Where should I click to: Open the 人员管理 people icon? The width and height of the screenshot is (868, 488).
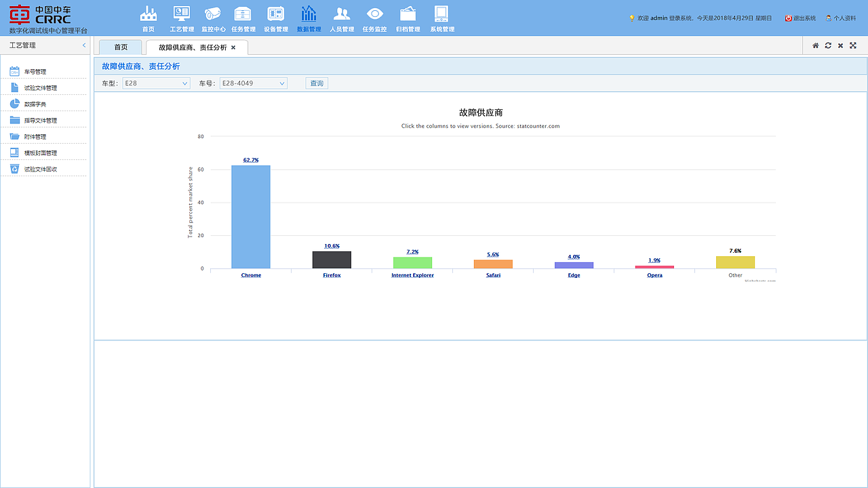pos(342,14)
